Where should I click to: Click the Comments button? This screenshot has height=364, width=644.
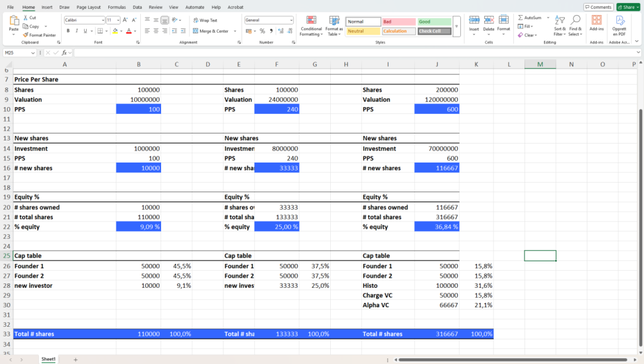tap(598, 7)
